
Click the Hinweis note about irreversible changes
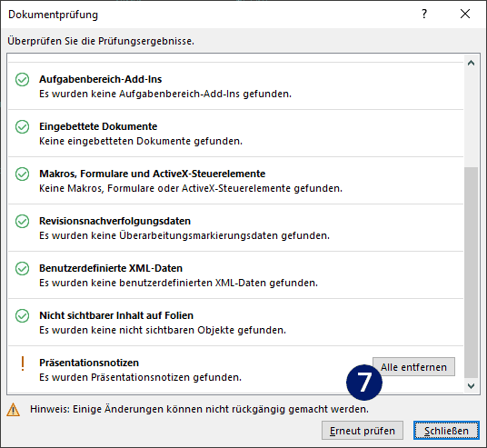(199, 409)
